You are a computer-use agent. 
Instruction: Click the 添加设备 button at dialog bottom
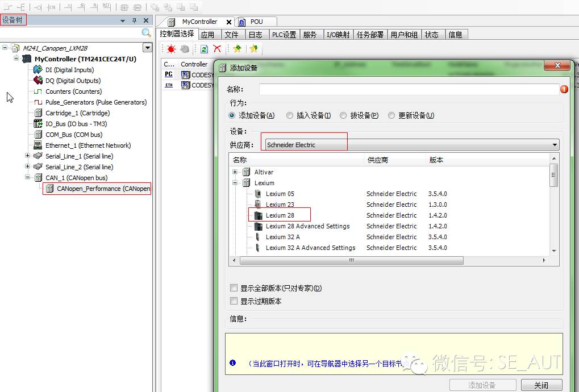tap(482, 385)
